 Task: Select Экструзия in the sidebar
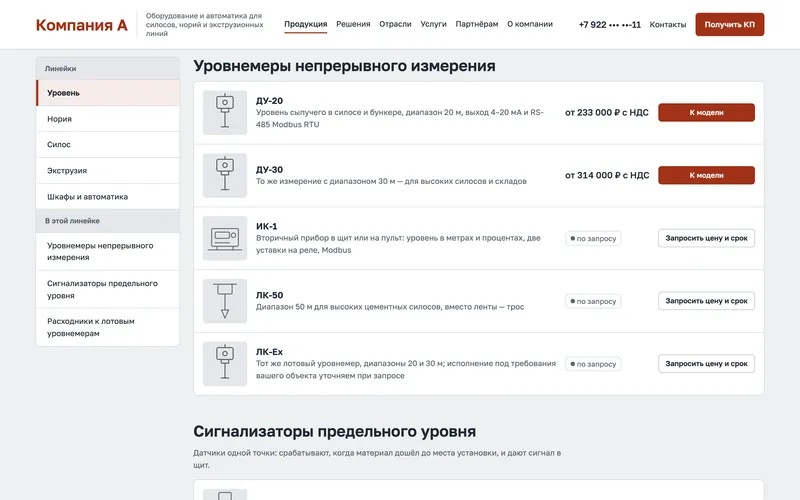tap(108, 170)
